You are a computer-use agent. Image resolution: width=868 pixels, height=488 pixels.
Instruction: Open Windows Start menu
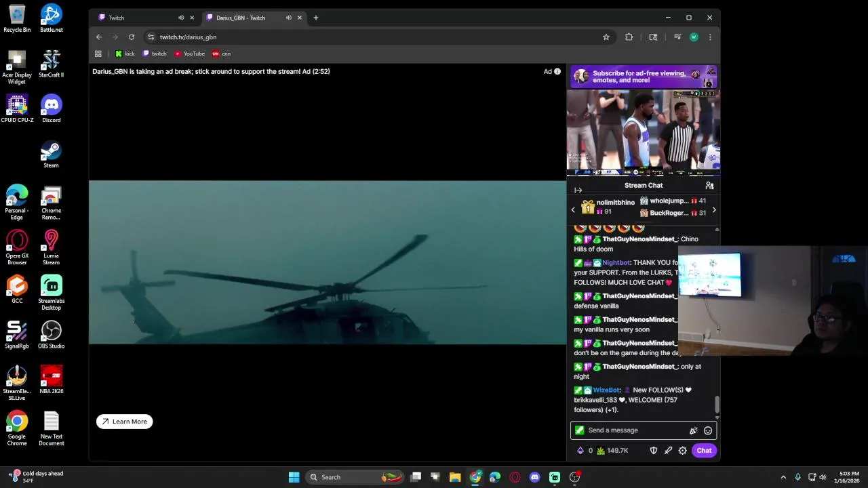click(x=294, y=477)
